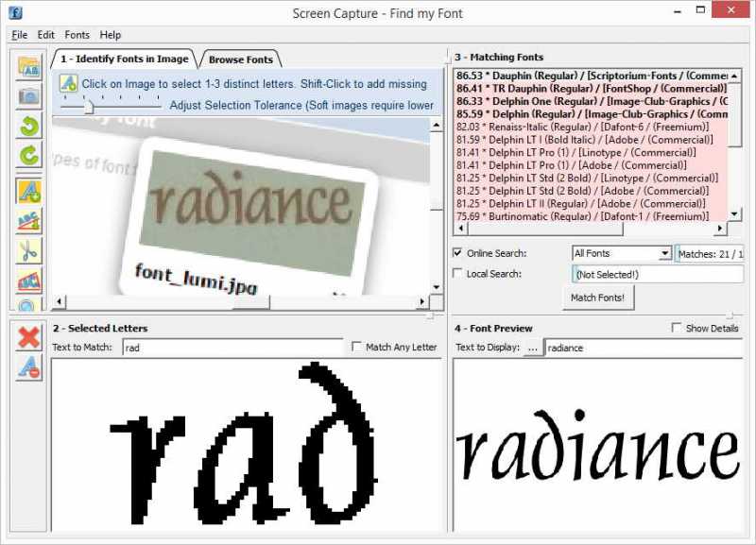The height and width of the screenshot is (545, 756).
Task: Click the Matching Fonts list scroll left arrow
Action: (x=461, y=228)
